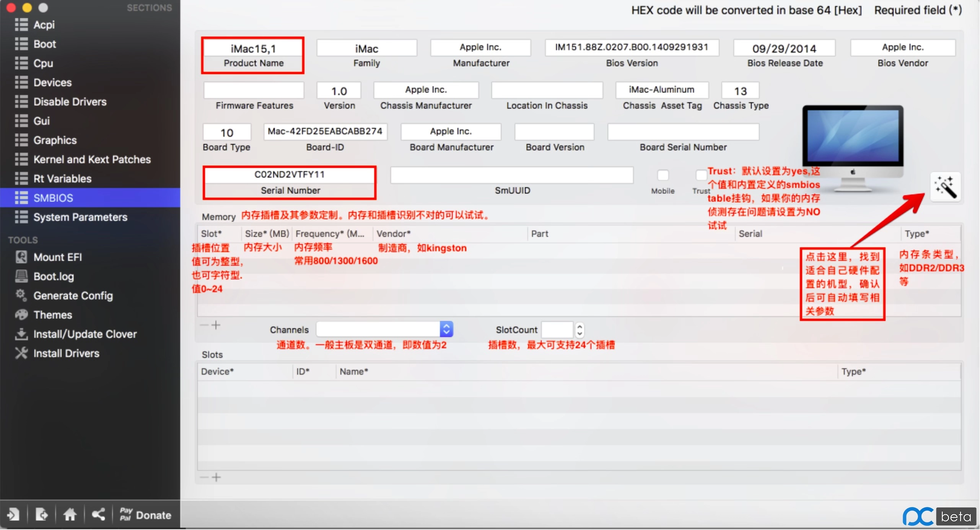Click the SlotCount stepper arrows

(580, 330)
